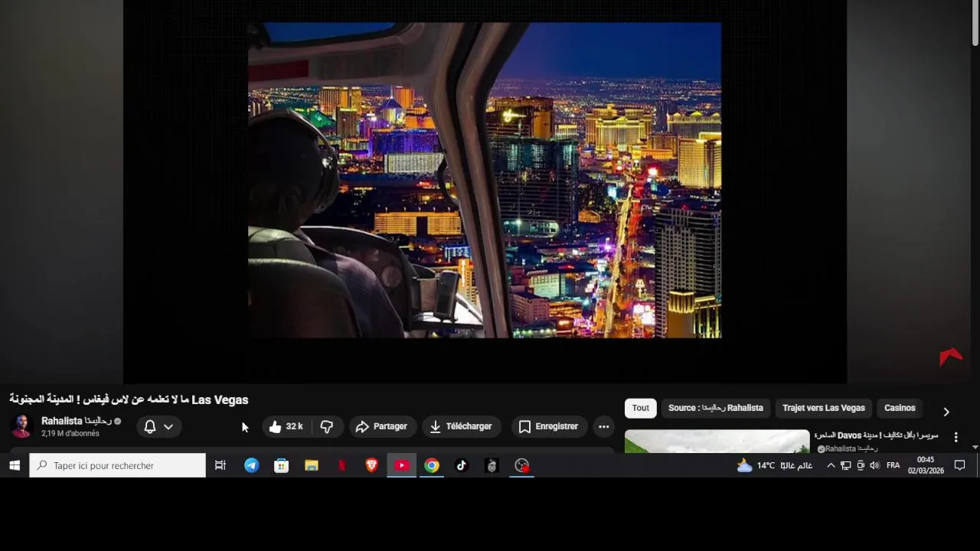Click the power tray icon beside network

click(861, 465)
